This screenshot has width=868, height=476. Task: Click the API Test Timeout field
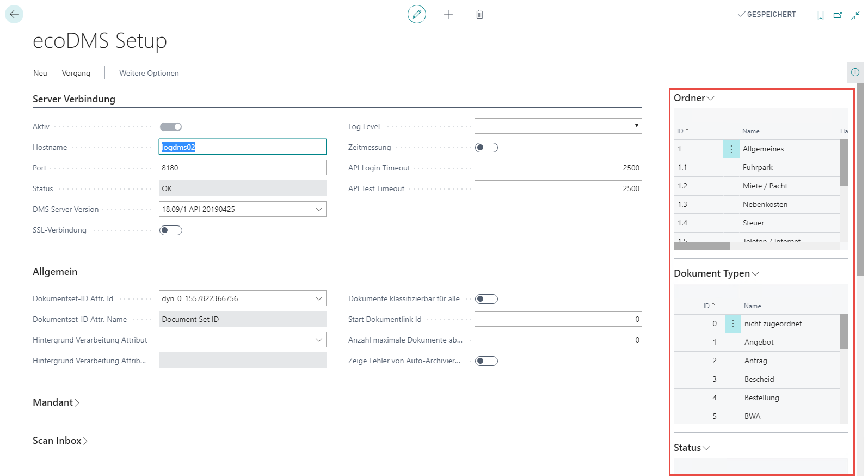[x=558, y=188]
